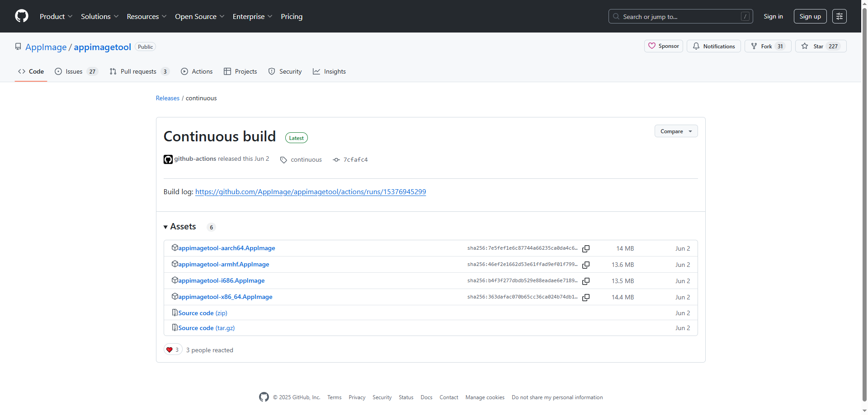Image resolution: width=868 pixels, height=415 pixels.
Task: Click the footer GitHub logo
Action: click(x=264, y=397)
